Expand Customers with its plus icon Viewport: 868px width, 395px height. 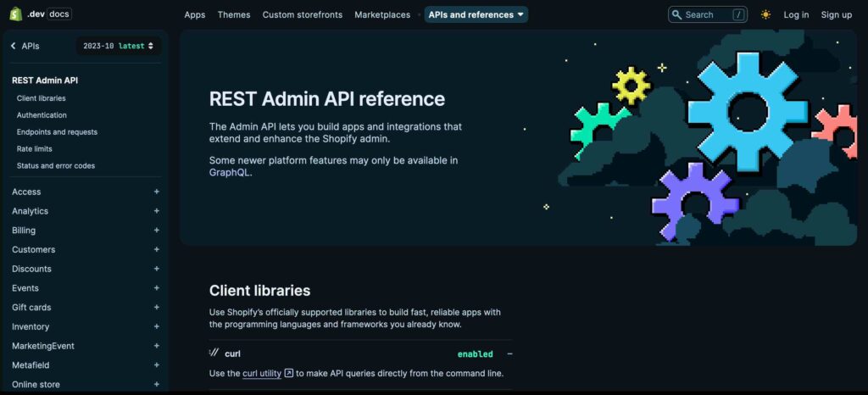(x=157, y=249)
